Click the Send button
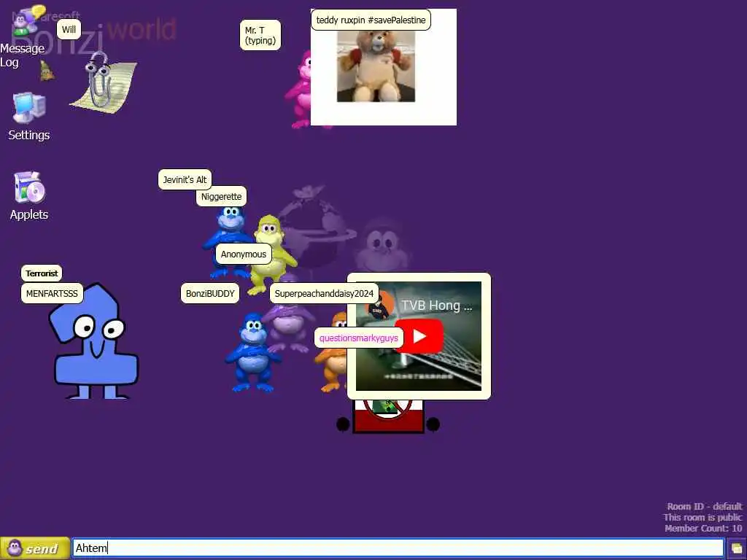This screenshot has width=747, height=560. point(35,548)
